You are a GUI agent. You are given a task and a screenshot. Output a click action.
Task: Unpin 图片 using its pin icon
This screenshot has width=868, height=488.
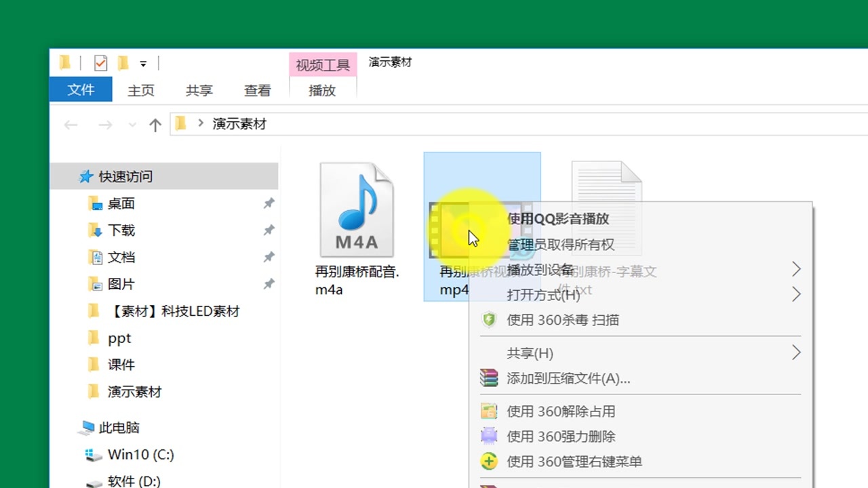pos(269,284)
